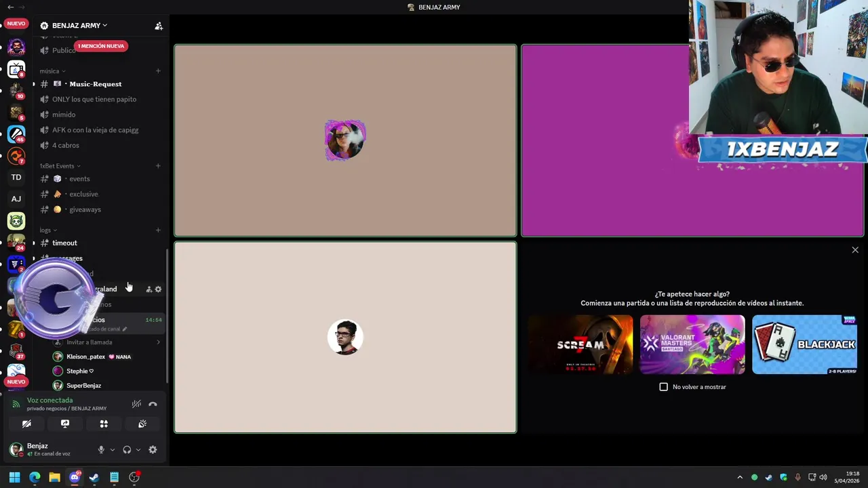Click the top-left participant's video tile avatar
The width and height of the screenshot is (868, 488).
point(345,140)
